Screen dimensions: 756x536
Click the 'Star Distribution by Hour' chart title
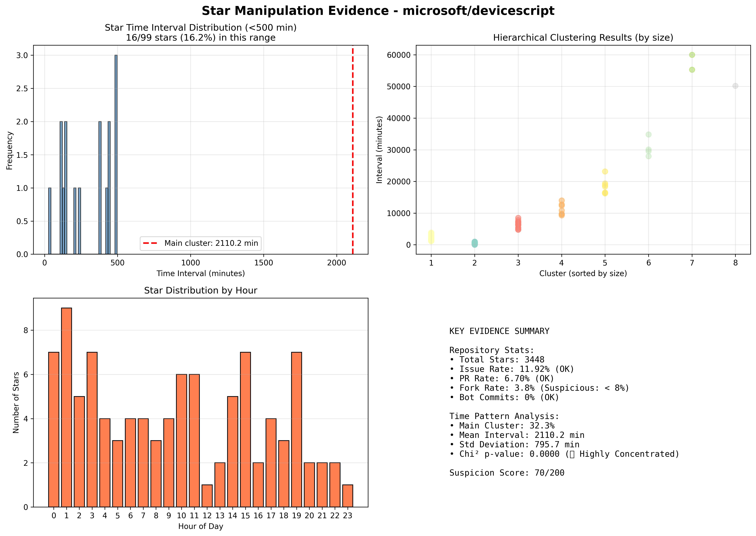201,290
